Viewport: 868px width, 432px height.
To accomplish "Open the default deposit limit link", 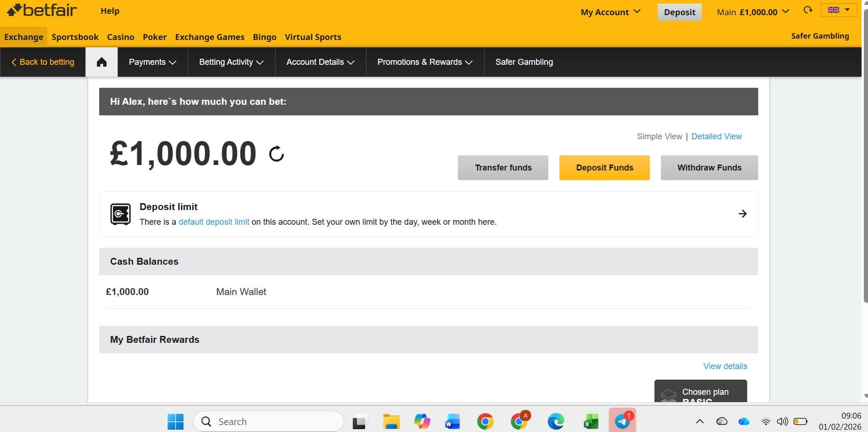I will (214, 222).
